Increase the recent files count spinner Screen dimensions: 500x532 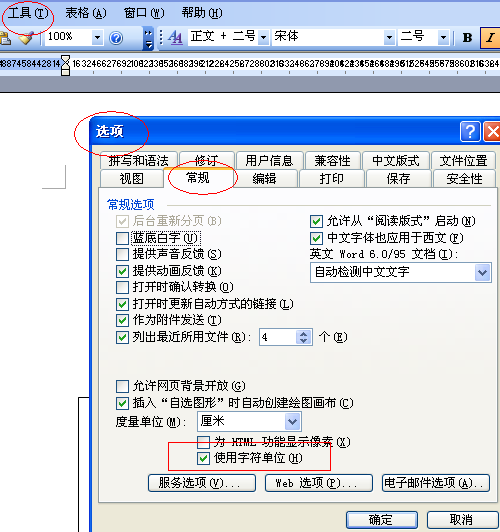click(x=304, y=334)
